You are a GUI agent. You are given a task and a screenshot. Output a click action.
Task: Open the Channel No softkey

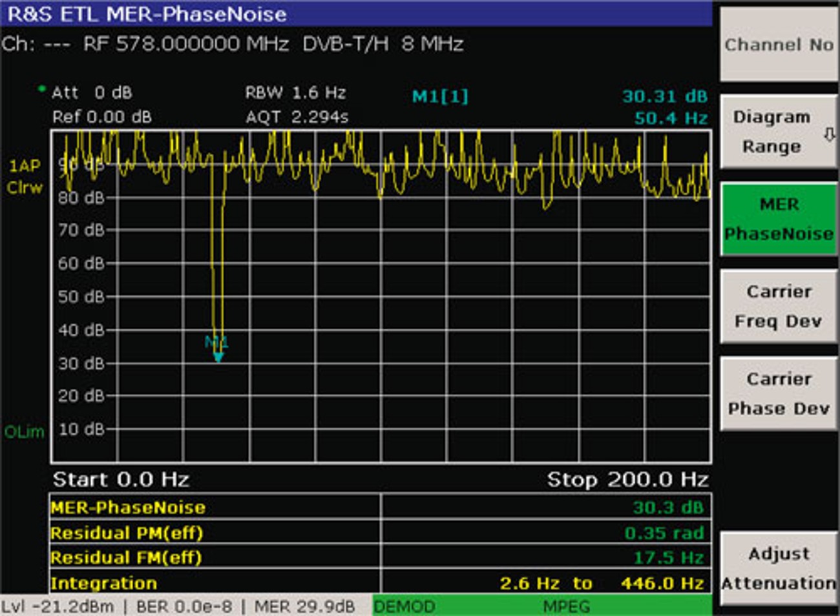pyautogui.click(x=779, y=45)
